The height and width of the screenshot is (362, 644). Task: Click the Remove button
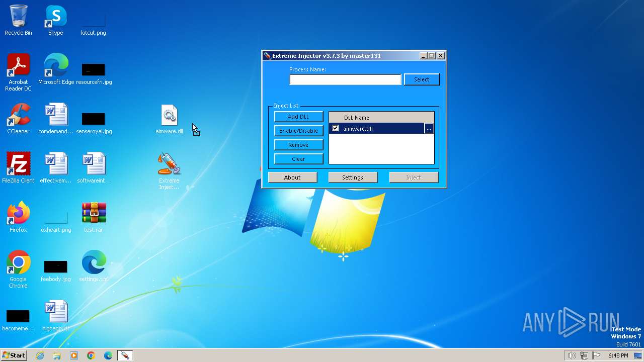298,145
